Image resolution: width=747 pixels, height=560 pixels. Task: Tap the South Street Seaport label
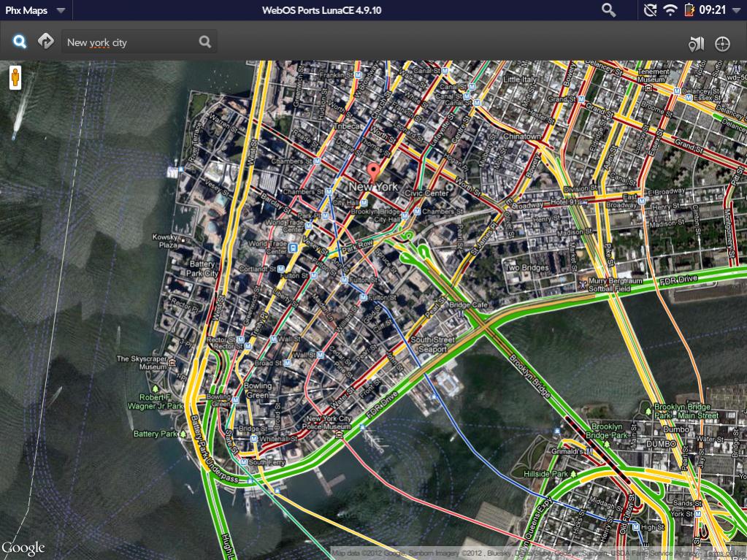(432, 345)
